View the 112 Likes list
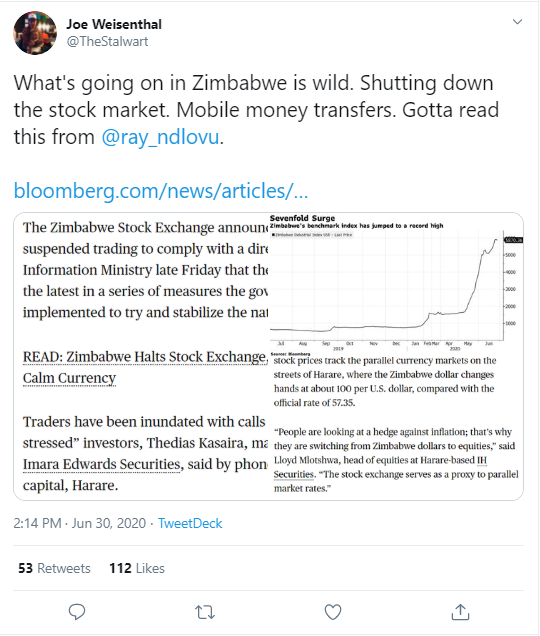 coord(137,568)
